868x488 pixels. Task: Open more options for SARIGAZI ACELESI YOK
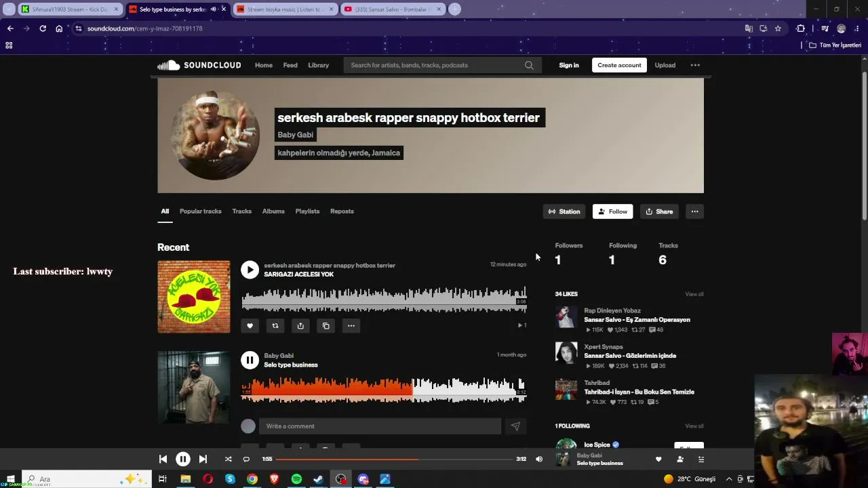tap(351, 326)
